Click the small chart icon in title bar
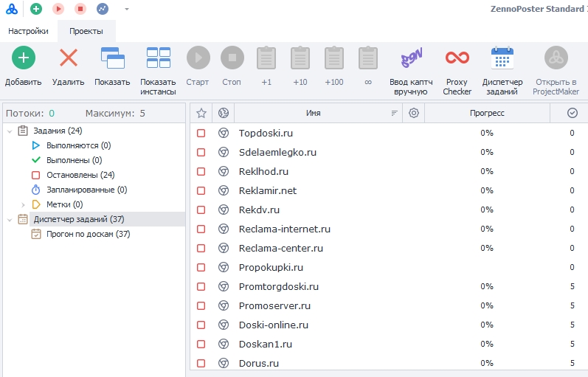 (x=103, y=9)
